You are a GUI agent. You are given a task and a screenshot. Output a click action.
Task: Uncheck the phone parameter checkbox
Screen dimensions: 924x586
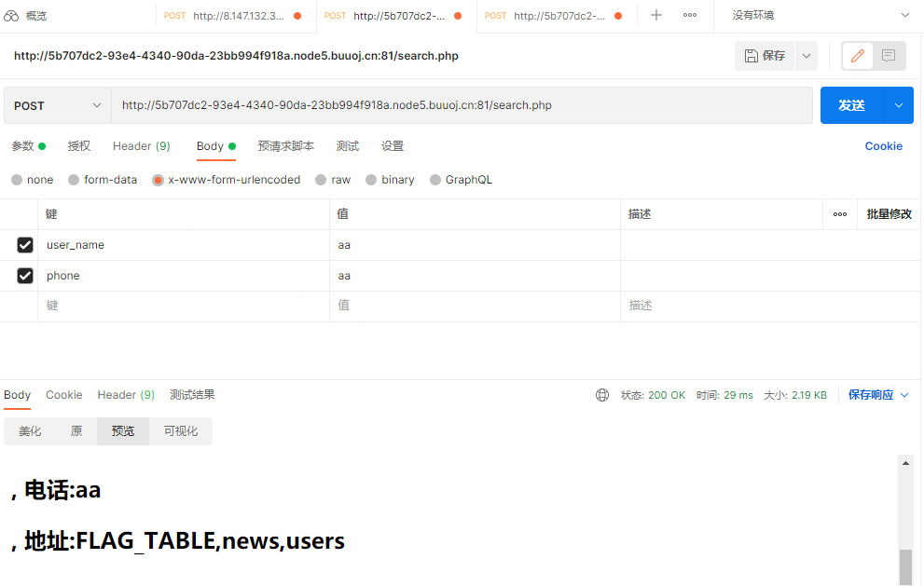point(25,276)
